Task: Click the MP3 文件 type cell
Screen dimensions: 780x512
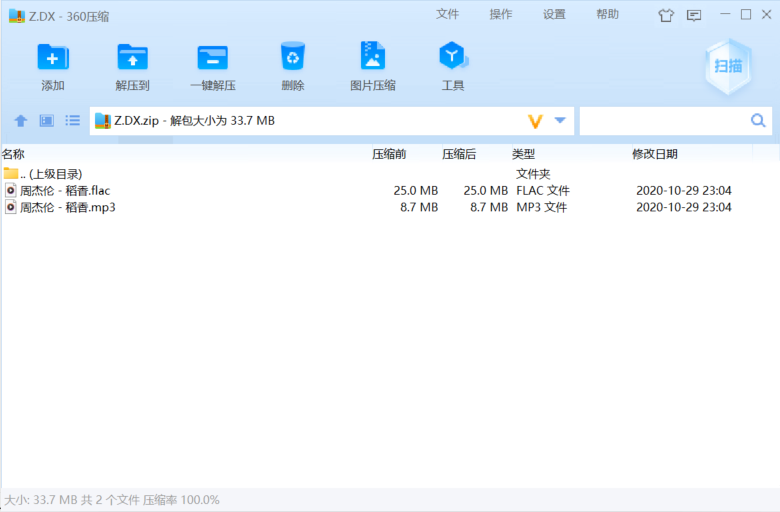Action: [541, 207]
